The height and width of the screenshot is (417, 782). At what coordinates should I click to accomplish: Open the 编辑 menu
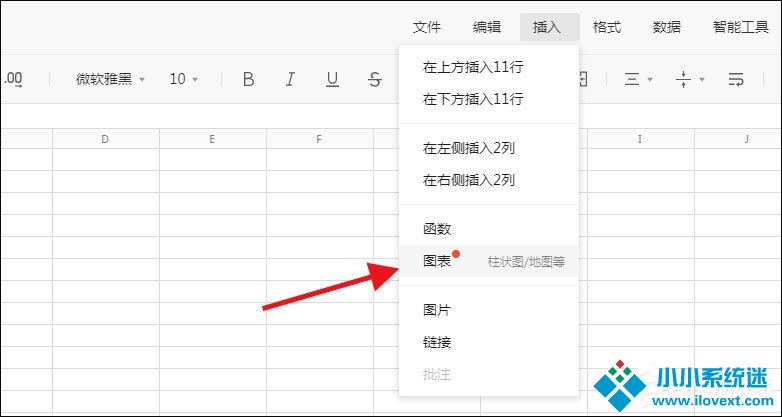487,27
